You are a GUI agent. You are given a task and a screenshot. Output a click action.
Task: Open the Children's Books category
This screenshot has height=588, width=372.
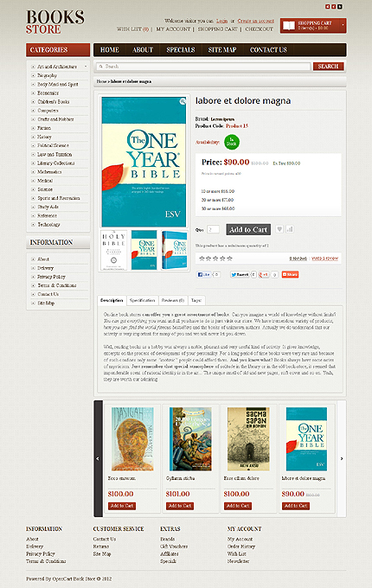(54, 102)
